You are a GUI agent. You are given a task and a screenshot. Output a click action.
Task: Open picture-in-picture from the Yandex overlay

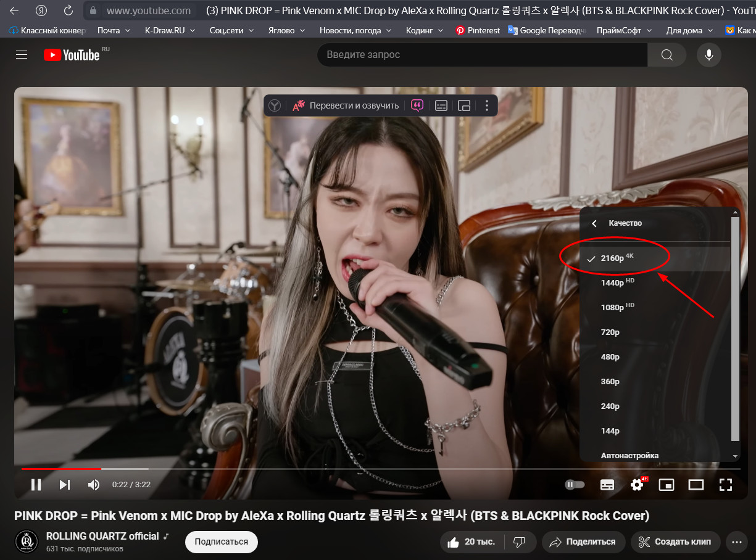click(464, 105)
